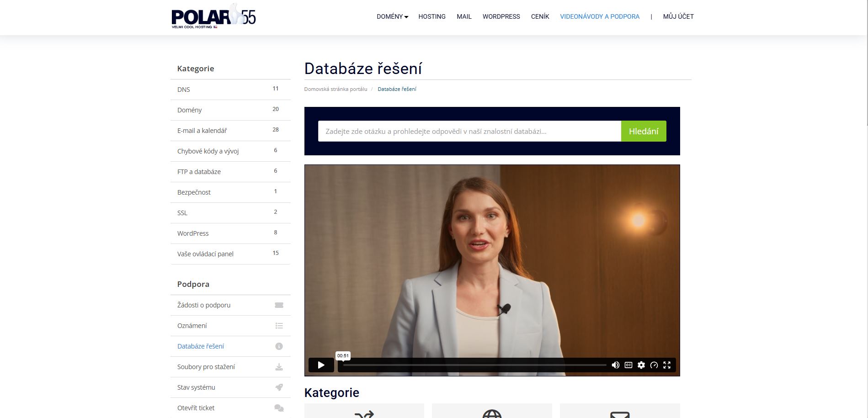The image size is (868, 418).
Task: Click the DNS count badge 11
Action: click(276, 89)
